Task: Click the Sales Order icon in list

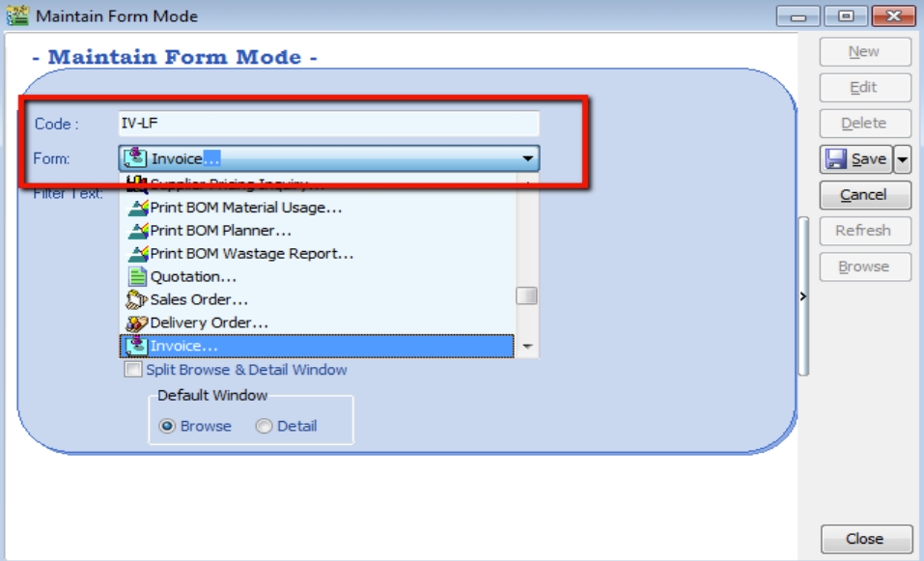Action: pyautogui.click(x=137, y=299)
